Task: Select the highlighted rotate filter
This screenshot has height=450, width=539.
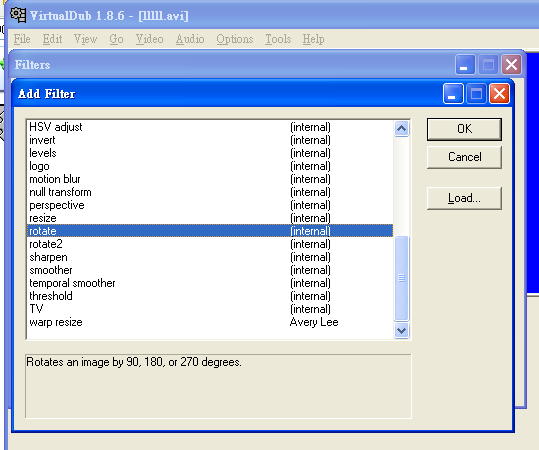Action: (210, 231)
